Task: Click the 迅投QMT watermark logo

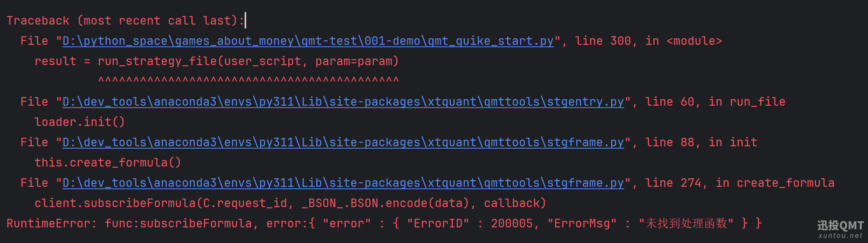Action: [x=840, y=225]
